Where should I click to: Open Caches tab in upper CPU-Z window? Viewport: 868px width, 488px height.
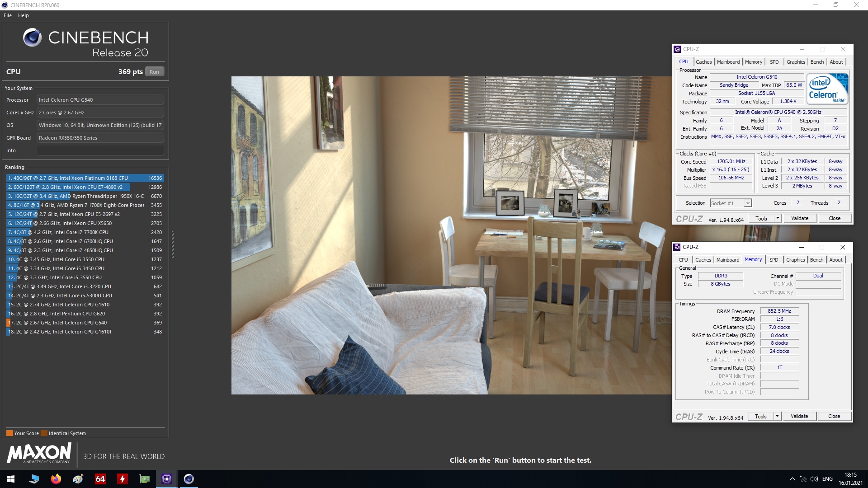click(703, 62)
